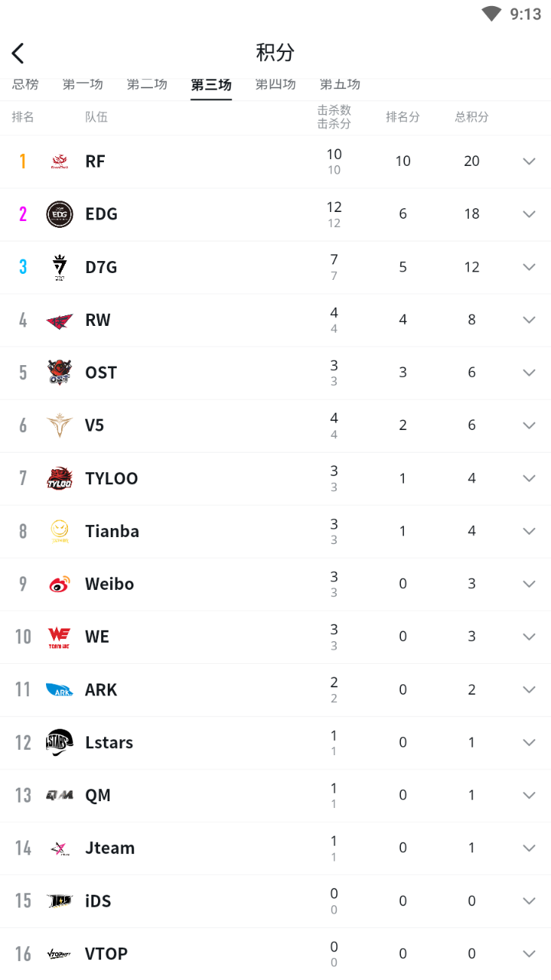The image size is (551, 980).
Task: Tap the D7G team logo
Action: 60,267
